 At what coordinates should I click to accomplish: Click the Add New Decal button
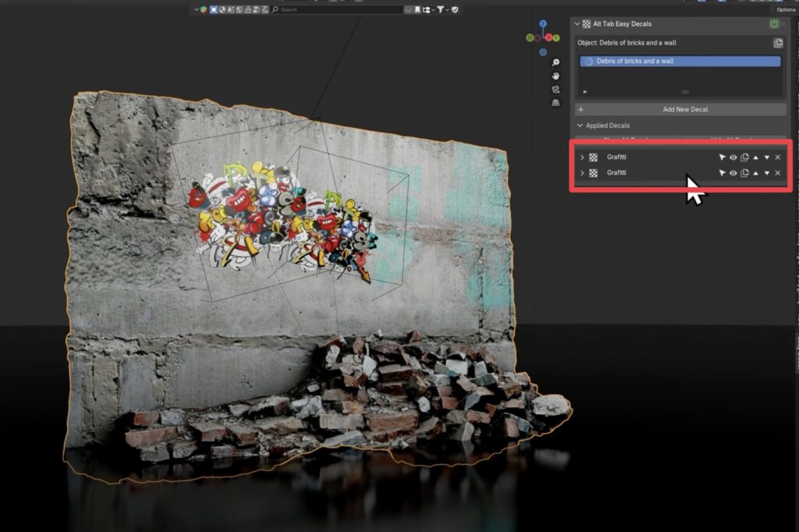tap(684, 109)
